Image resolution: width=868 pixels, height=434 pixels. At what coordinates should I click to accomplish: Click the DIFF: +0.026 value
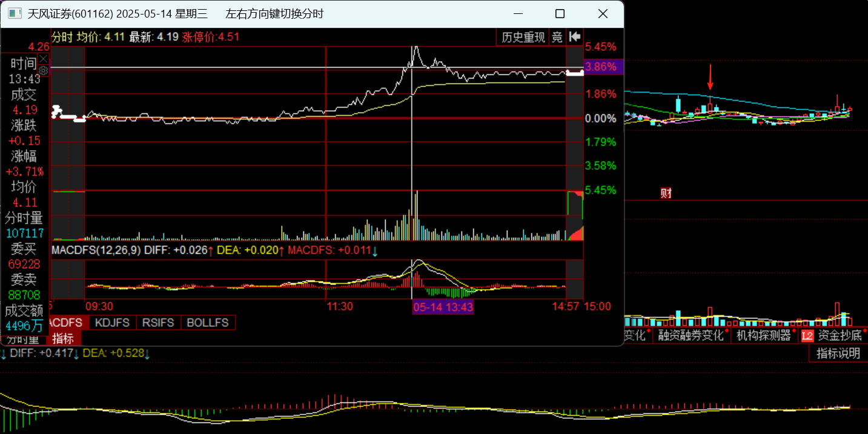point(174,250)
